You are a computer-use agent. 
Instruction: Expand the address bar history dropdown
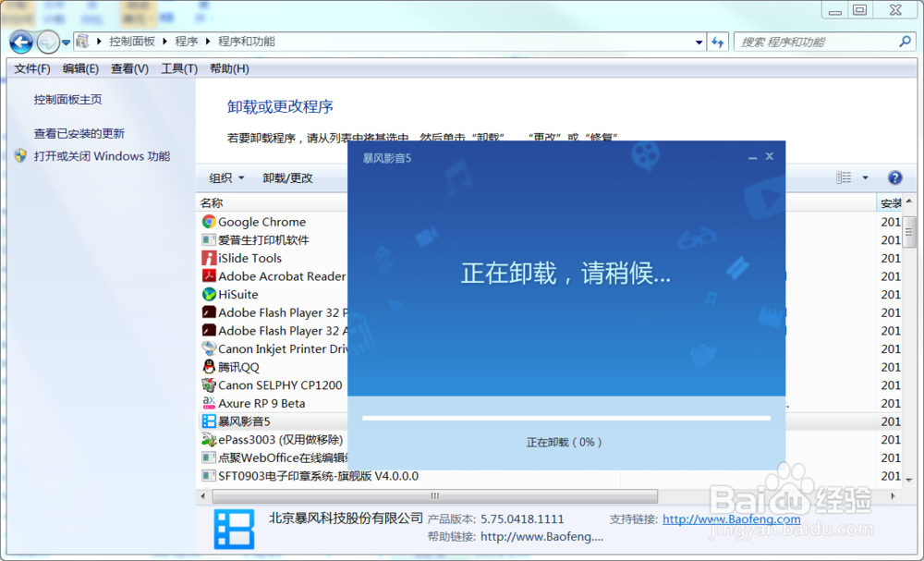(x=699, y=42)
